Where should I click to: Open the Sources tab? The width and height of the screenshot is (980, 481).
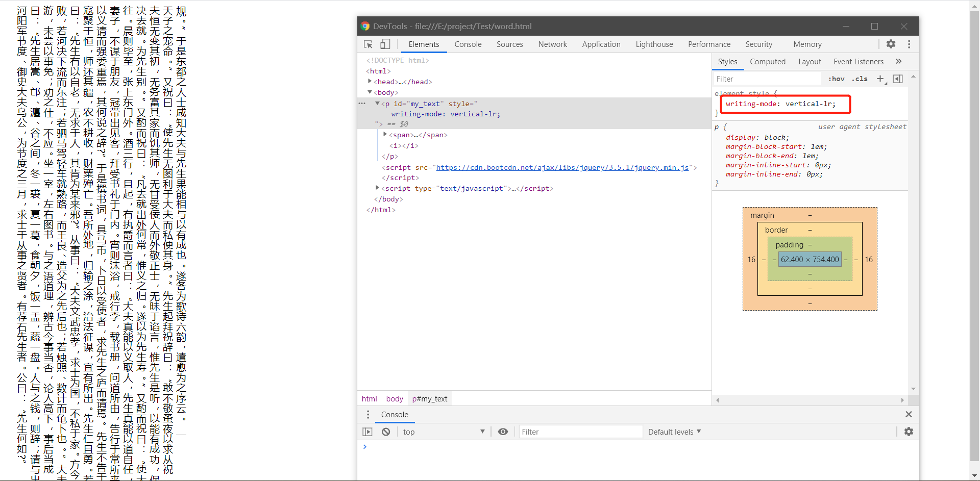pyautogui.click(x=510, y=44)
